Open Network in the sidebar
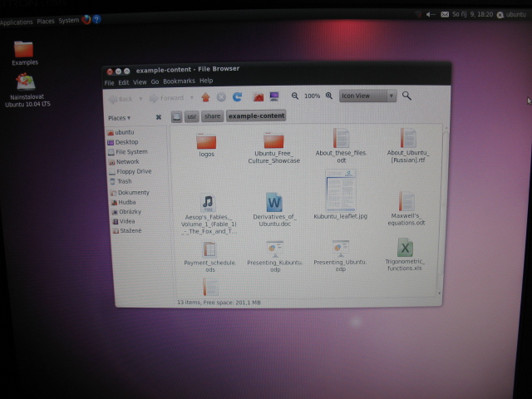This screenshot has width=532, height=399. click(124, 162)
